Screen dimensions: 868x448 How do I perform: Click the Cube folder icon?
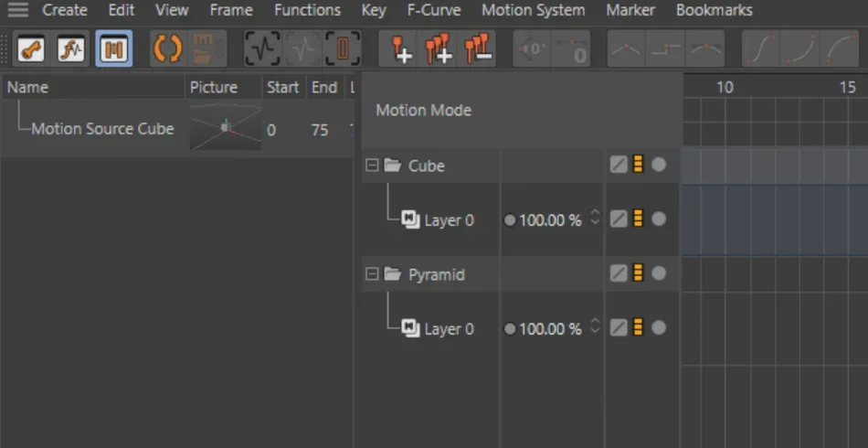point(393,165)
